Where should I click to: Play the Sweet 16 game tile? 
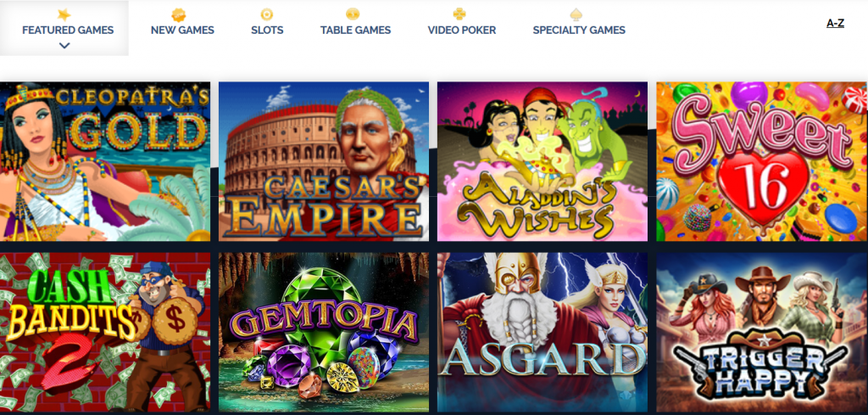coord(762,161)
